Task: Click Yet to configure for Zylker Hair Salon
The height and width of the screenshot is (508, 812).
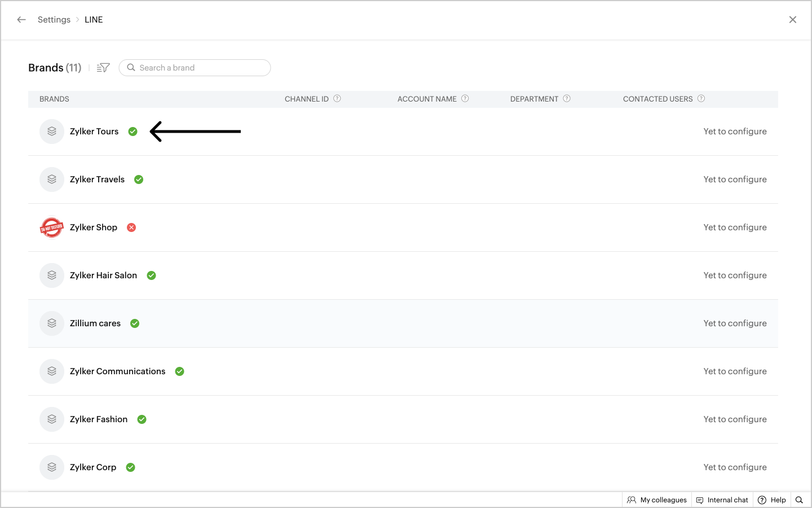Action: [735, 275]
